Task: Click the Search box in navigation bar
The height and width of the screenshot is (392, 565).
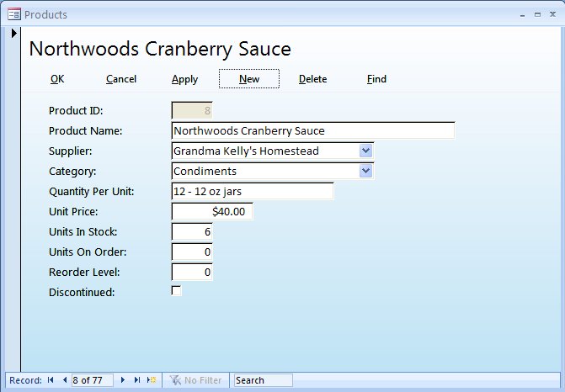Action: [264, 380]
